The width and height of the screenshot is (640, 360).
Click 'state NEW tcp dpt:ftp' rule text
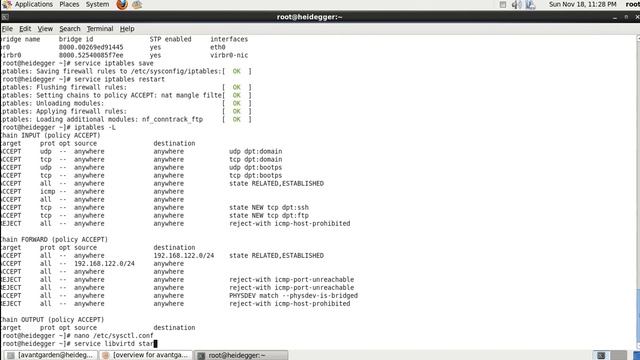click(269, 216)
